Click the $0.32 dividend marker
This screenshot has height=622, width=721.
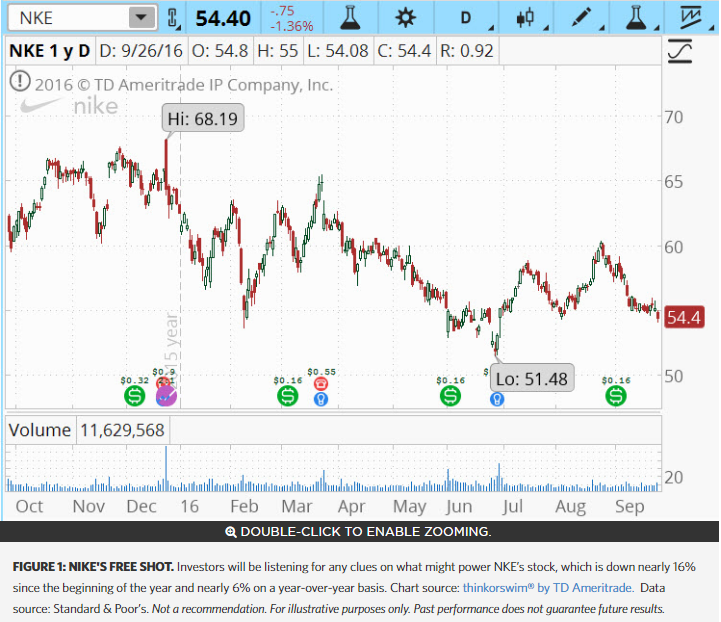(x=134, y=396)
